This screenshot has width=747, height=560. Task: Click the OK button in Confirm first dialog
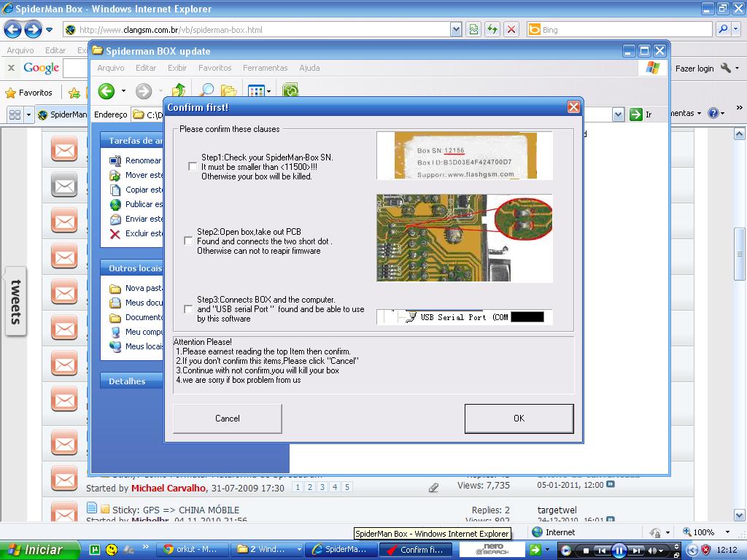point(519,419)
